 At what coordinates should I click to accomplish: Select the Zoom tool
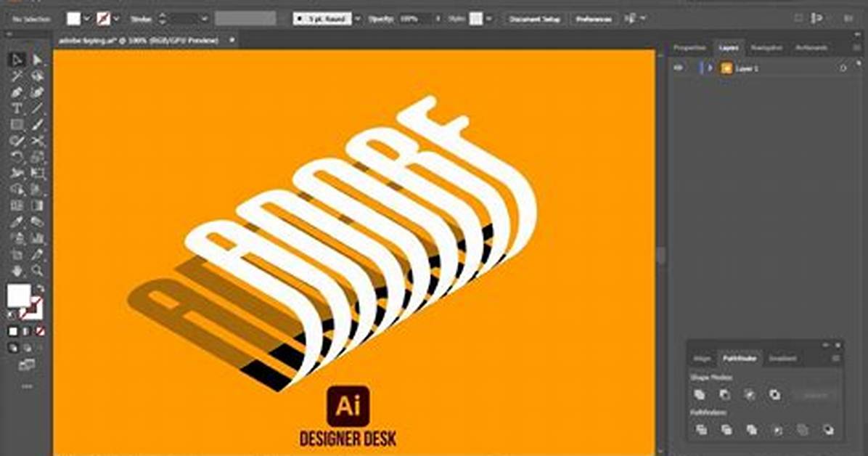click(x=37, y=271)
